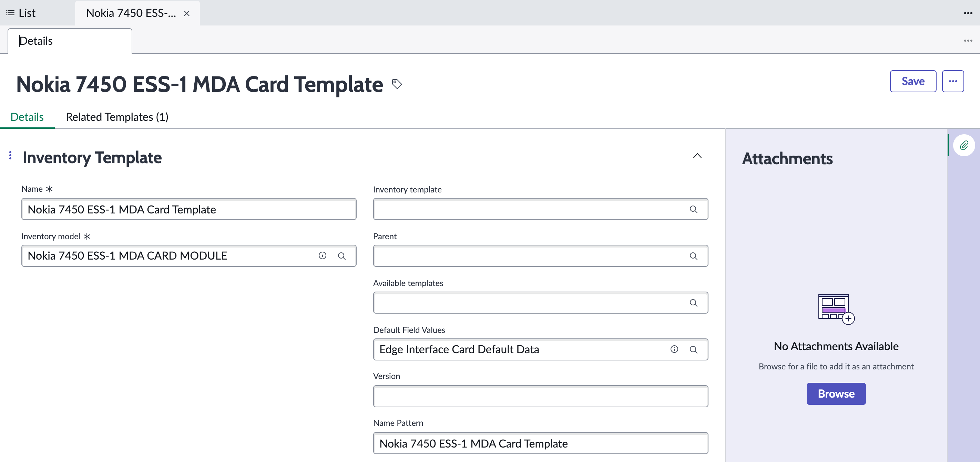Image resolution: width=980 pixels, height=462 pixels.
Task: Open the Inventory template lookup search
Action: pyautogui.click(x=693, y=209)
